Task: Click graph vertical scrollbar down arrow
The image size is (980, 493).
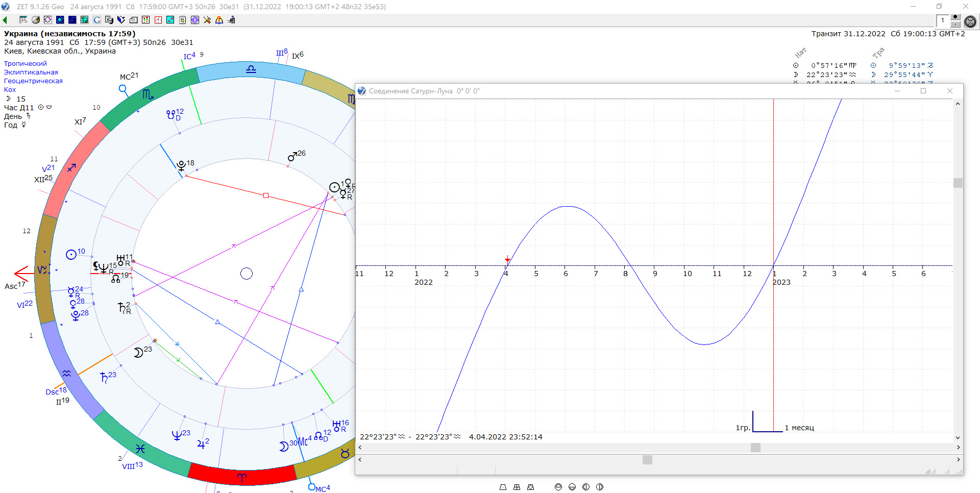Action: 958,437
